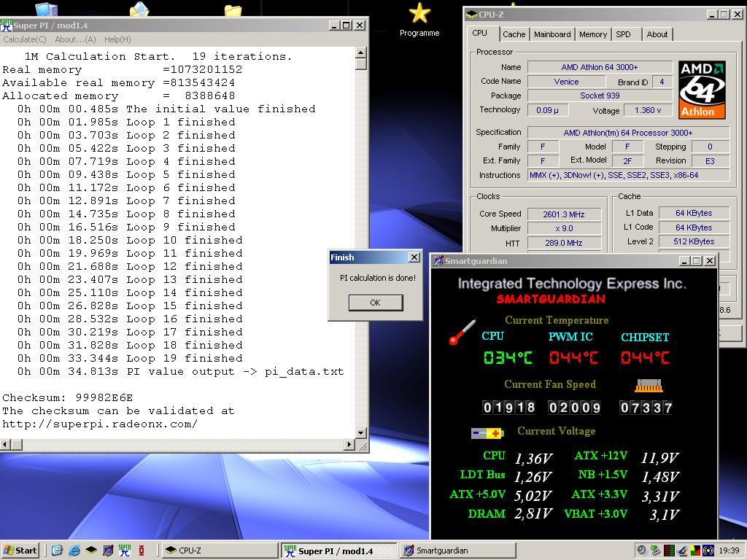
Task: Click the red icon in Quick Launch
Action: pos(142,551)
